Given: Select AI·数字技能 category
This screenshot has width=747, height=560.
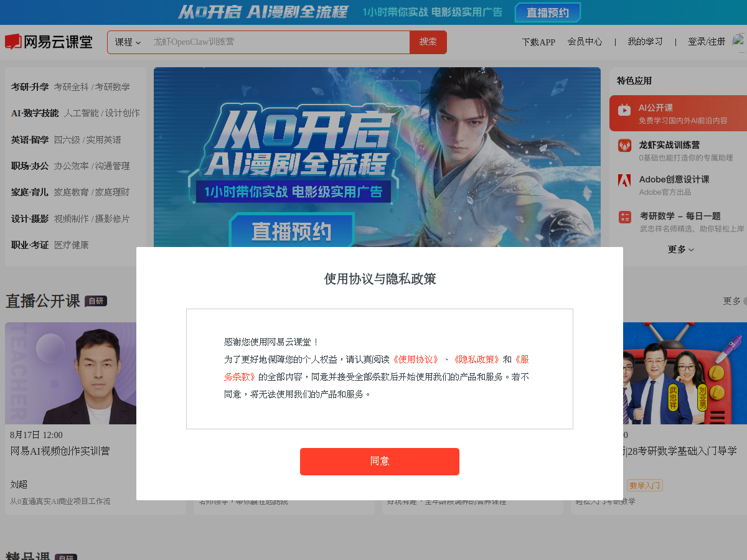Looking at the screenshot, I should coord(35,113).
